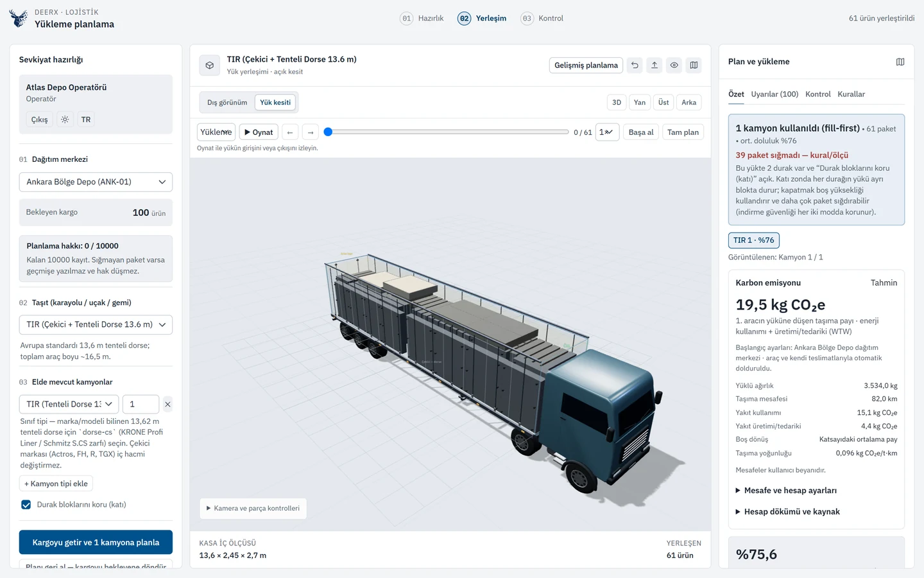Click the truck count input field
This screenshot has height=578, width=924.
[141, 404]
